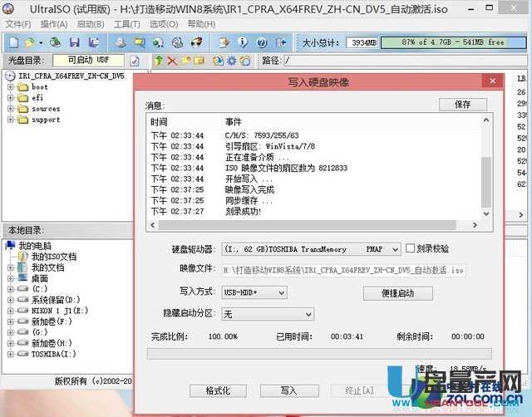This screenshot has height=417, width=532.
Task: Expand the (C:) drive node
Action: (11, 289)
